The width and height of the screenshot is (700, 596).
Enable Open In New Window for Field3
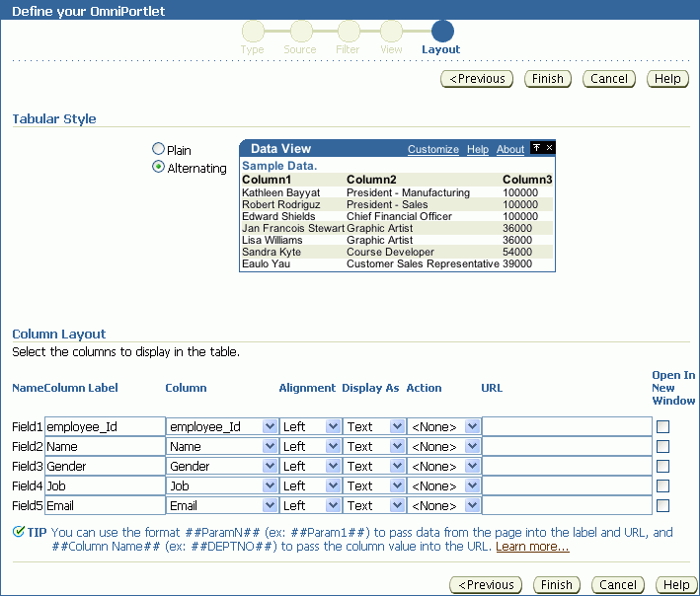point(662,466)
